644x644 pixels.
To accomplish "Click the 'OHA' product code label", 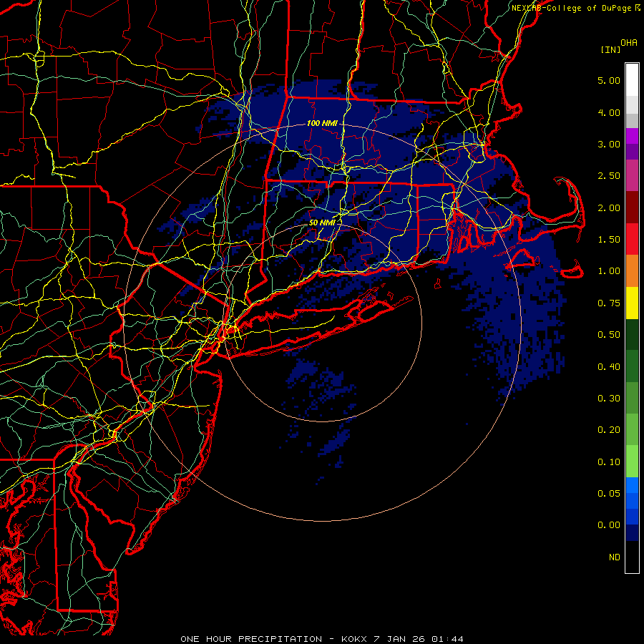I will click(x=629, y=42).
